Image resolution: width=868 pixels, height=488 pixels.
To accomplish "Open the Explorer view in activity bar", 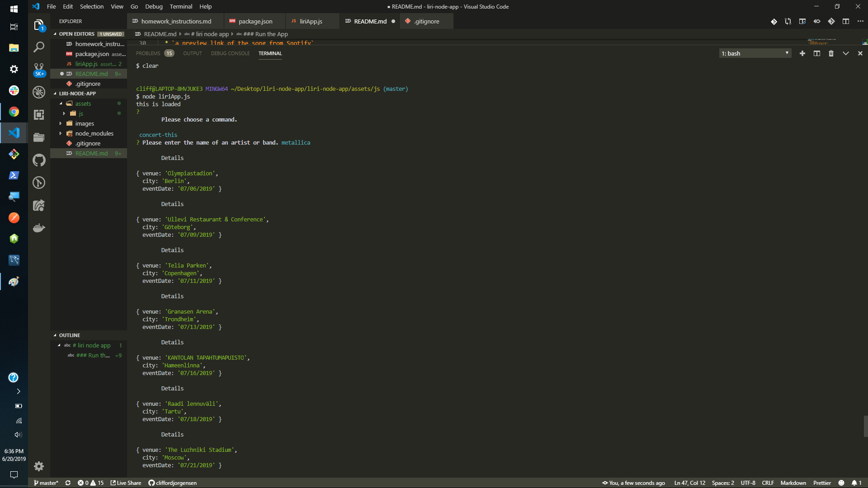I will pos(39,25).
